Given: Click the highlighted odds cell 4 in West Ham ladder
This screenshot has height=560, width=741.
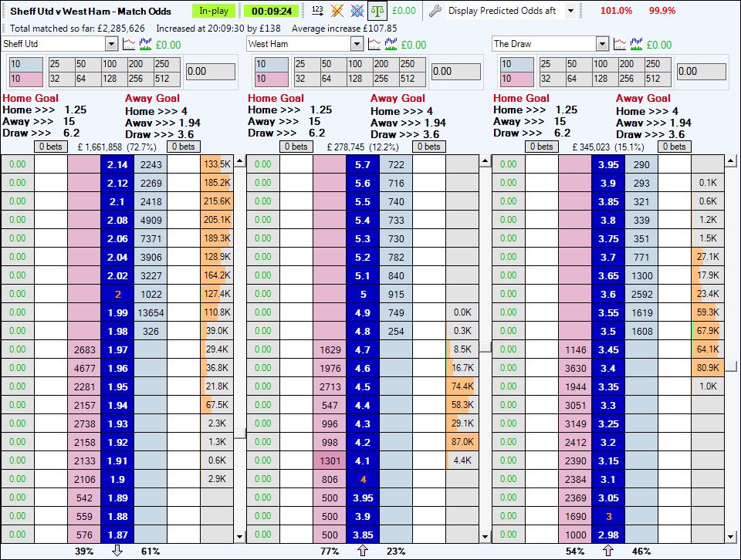Looking at the screenshot, I should click(362, 479).
